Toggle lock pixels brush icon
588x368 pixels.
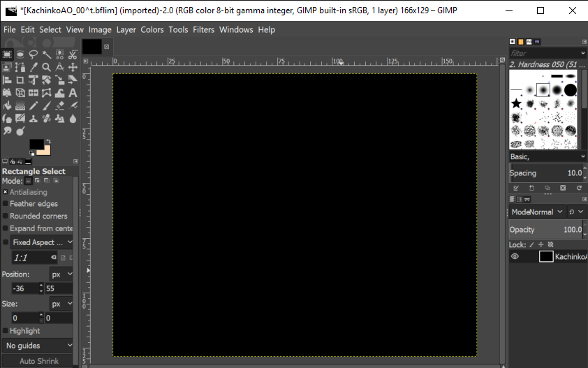pos(531,244)
